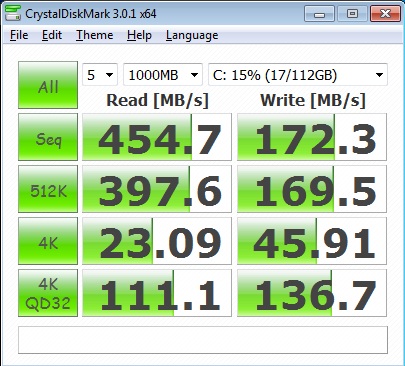Open the Edit menu
Screen dimensions: 405x366
(x=52, y=35)
